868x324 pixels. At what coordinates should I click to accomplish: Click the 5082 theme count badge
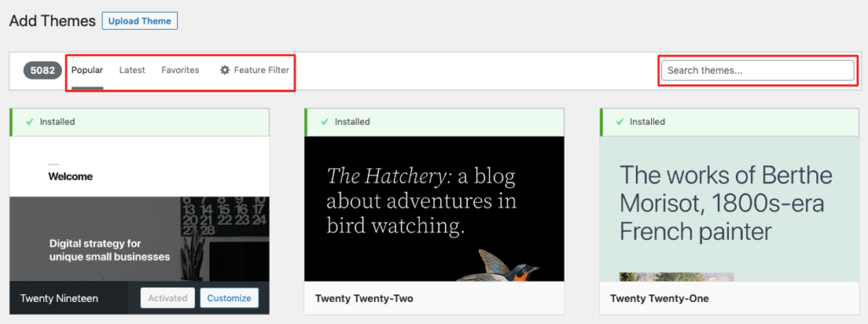pos(42,70)
